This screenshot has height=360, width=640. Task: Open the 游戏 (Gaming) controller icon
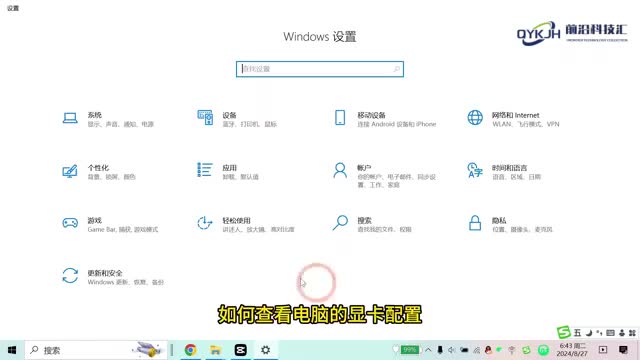pos(70,223)
